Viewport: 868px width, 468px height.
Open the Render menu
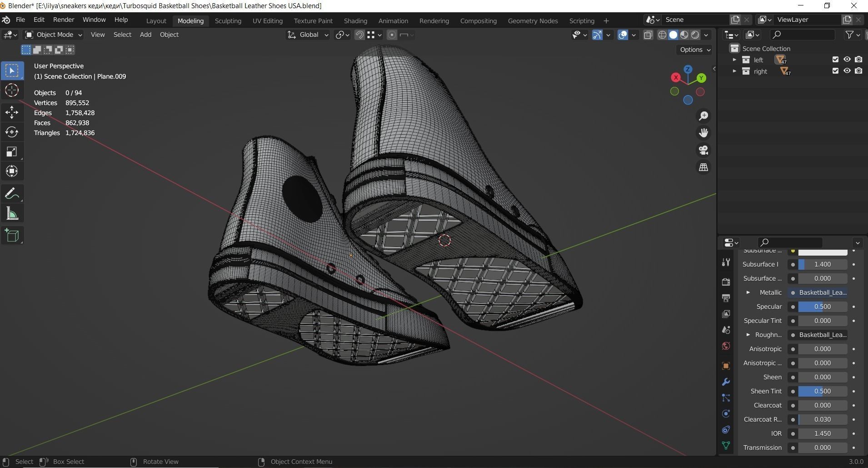click(64, 20)
